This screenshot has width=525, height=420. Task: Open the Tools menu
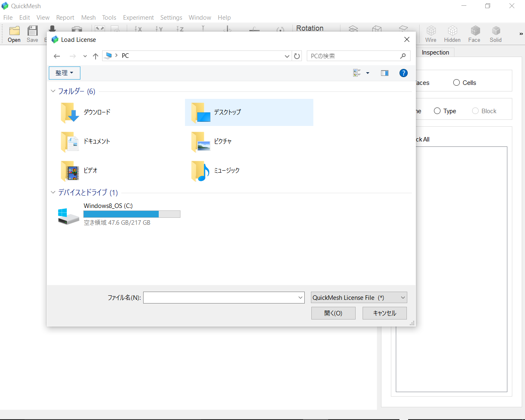click(109, 18)
